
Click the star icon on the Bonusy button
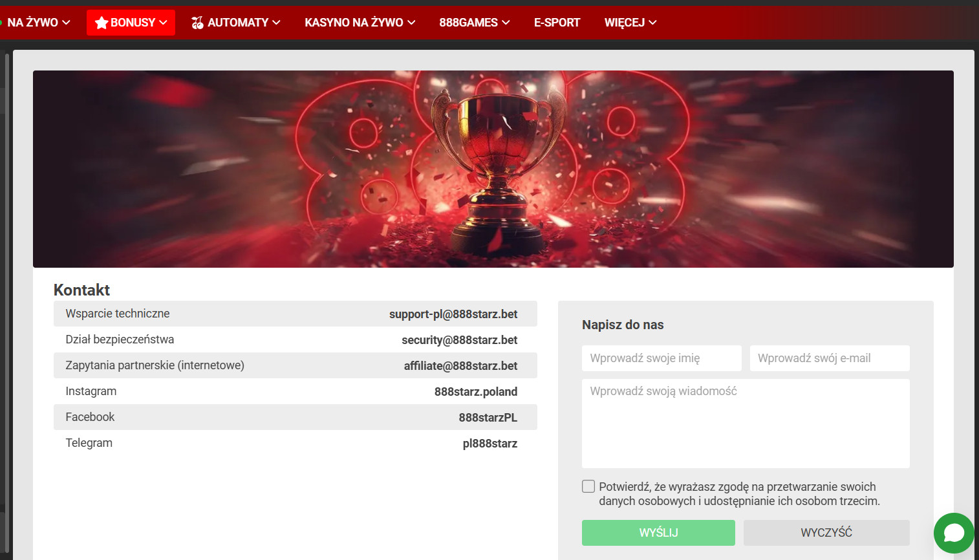coord(102,23)
